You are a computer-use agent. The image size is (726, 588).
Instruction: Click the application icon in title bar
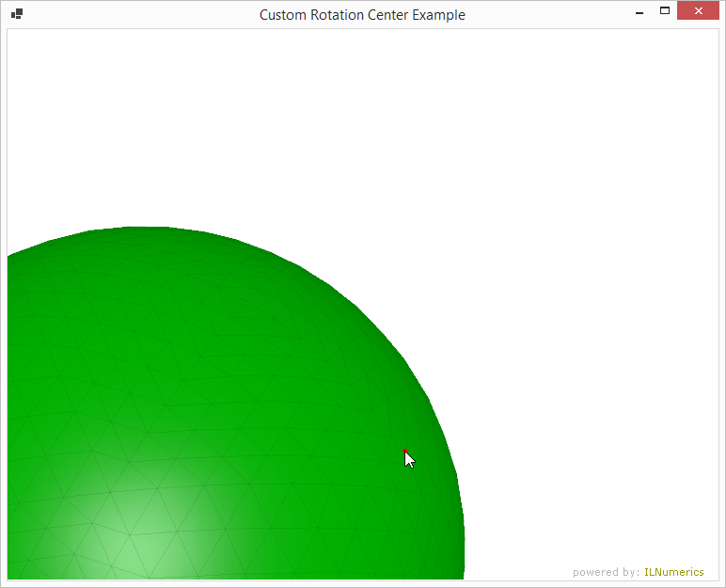tap(17, 14)
